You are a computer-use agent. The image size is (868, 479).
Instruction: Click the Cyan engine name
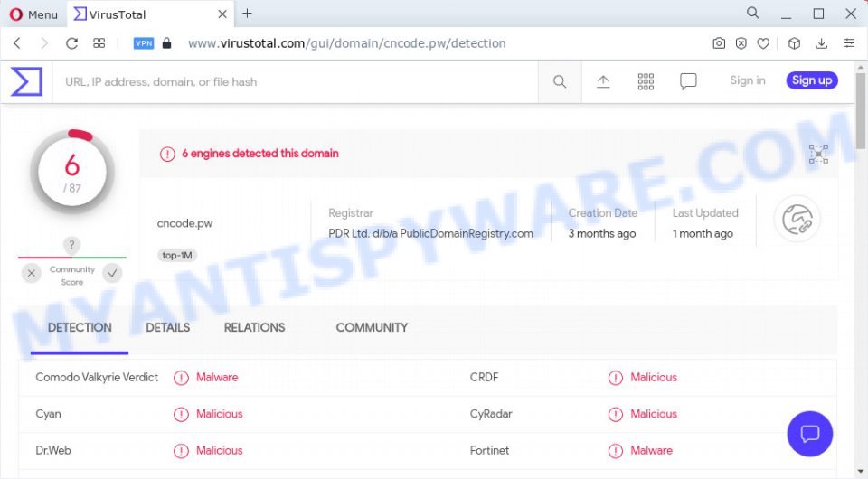48,414
